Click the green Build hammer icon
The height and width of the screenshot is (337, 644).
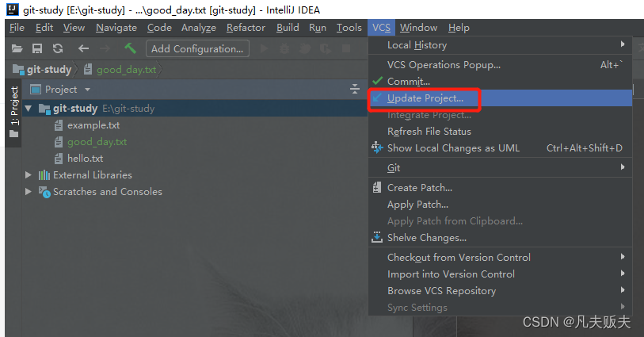(x=130, y=48)
